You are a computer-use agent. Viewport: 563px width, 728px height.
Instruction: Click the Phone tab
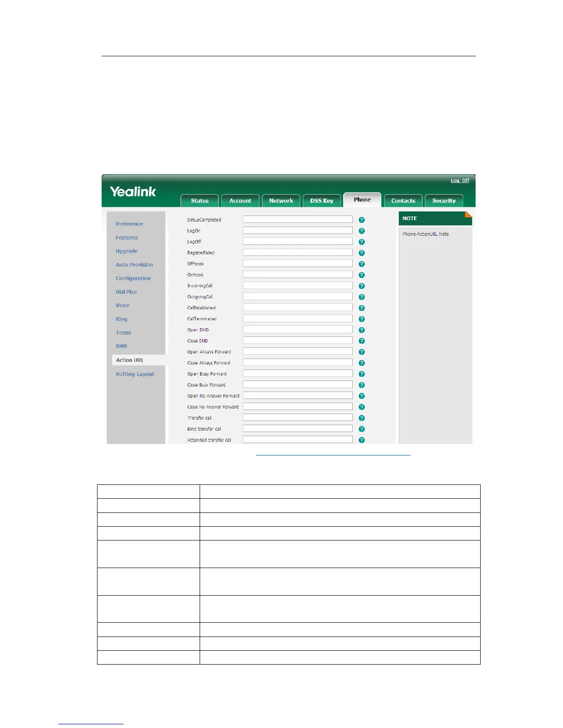(x=362, y=200)
